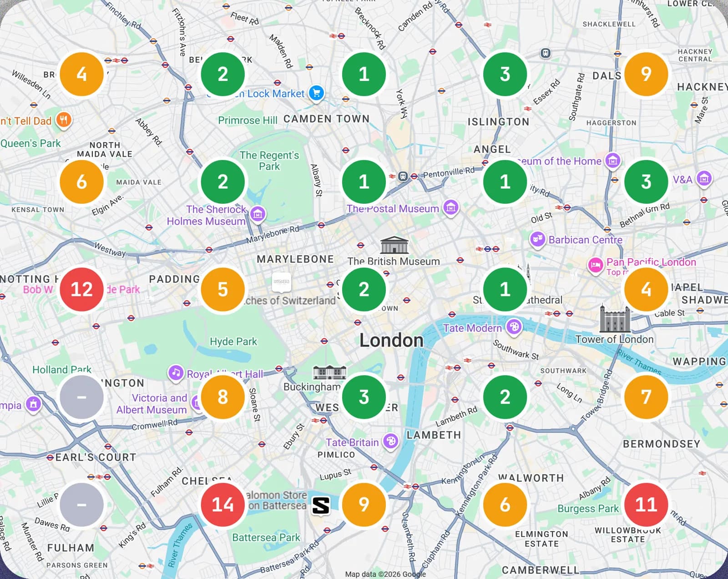Screen dimensions: 728x579
Task: Click the Buckingham Palace building icon
Action: pos(330,372)
